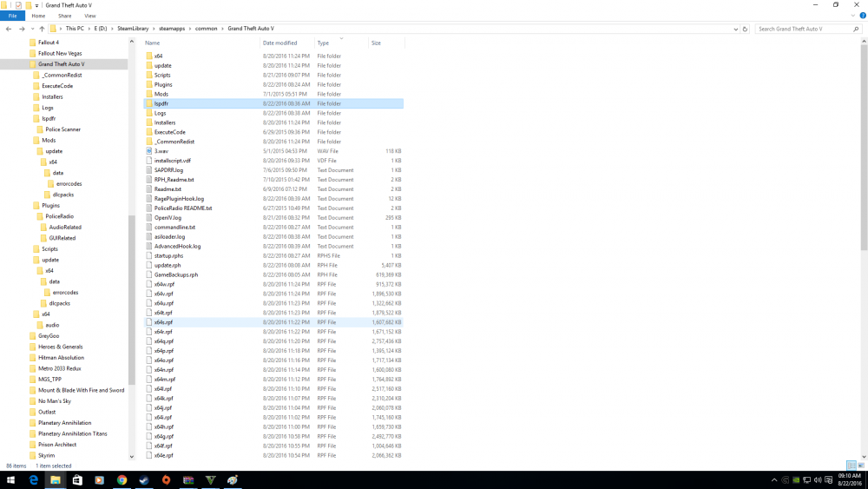Switch to Large icons view in status bar
868x489 pixels.
click(x=861, y=466)
